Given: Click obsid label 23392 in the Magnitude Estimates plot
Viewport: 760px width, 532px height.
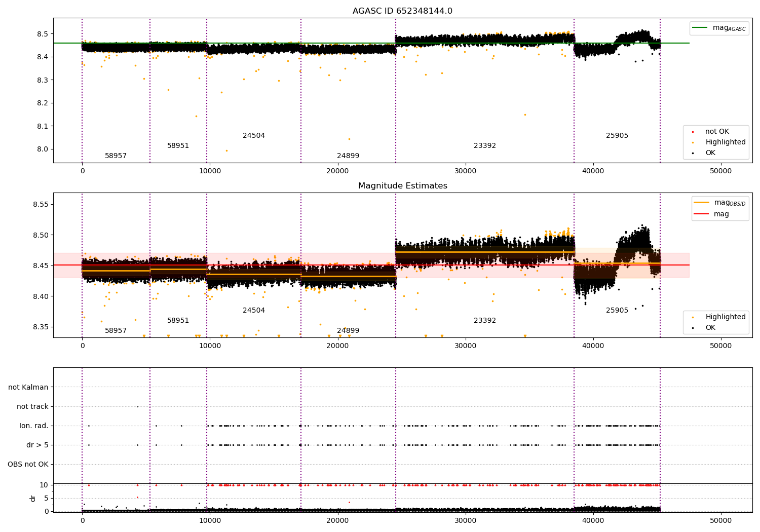Looking at the screenshot, I should point(485,321).
